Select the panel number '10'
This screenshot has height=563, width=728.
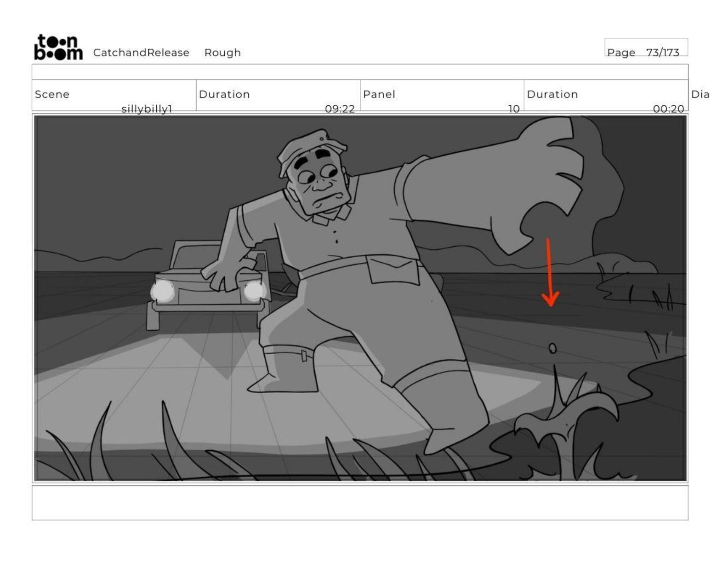click(x=514, y=109)
